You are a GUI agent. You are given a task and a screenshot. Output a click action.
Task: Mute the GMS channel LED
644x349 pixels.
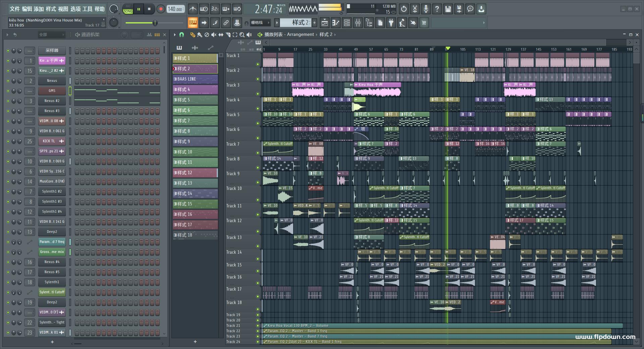tap(8, 91)
